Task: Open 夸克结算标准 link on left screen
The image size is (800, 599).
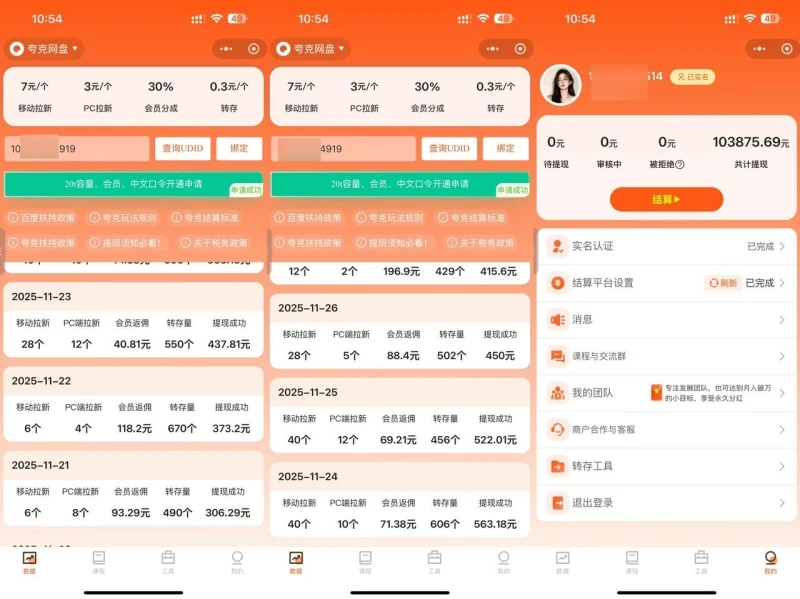Action: (204, 218)
